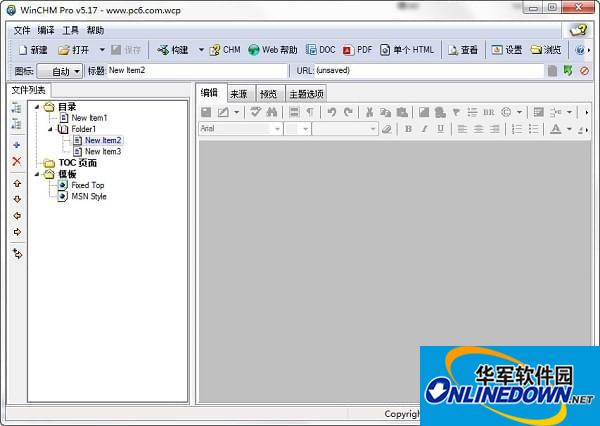Click the 标题 input field containing New Item2
The height and width of the screenshot is (426, 600).
(x=195, y=71)
